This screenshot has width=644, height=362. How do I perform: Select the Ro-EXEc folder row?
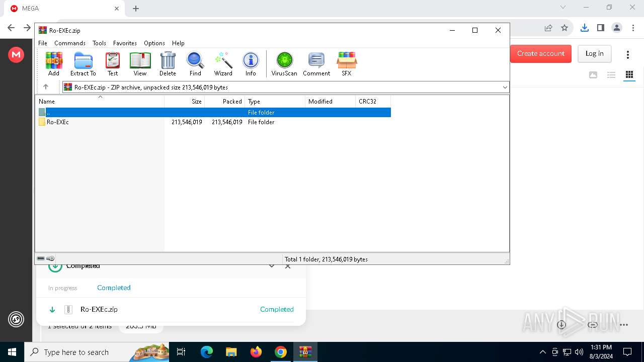[x=213, y=122]
